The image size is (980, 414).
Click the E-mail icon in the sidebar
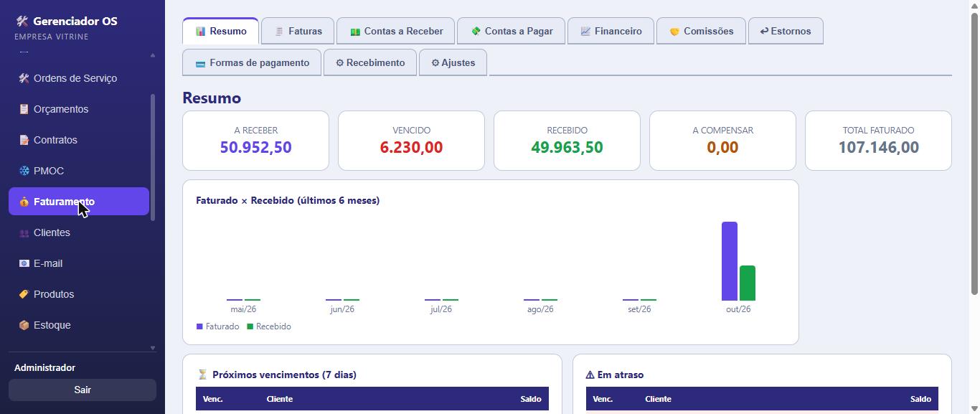point(24,263)
